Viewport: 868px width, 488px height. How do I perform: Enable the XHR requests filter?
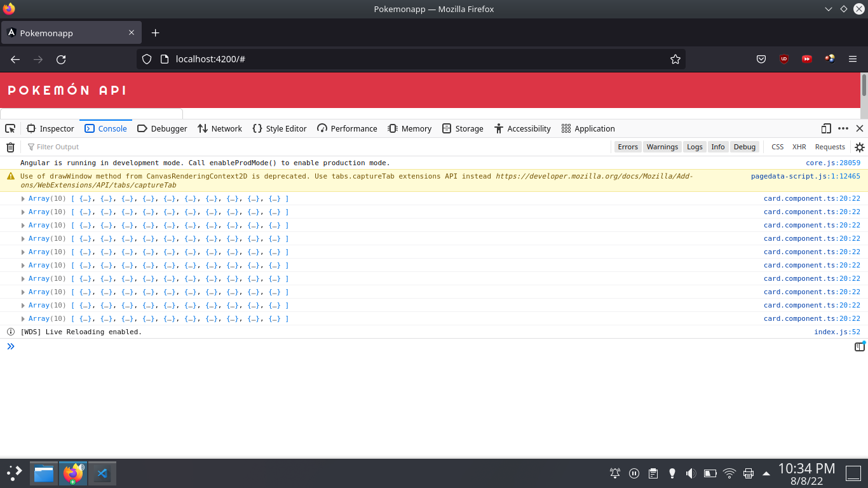[799, 147]
